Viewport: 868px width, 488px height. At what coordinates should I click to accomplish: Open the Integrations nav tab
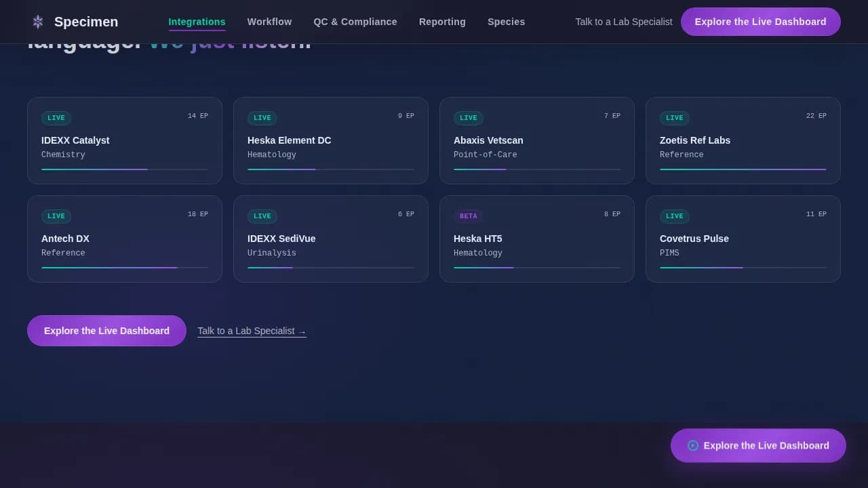[197, 22]
